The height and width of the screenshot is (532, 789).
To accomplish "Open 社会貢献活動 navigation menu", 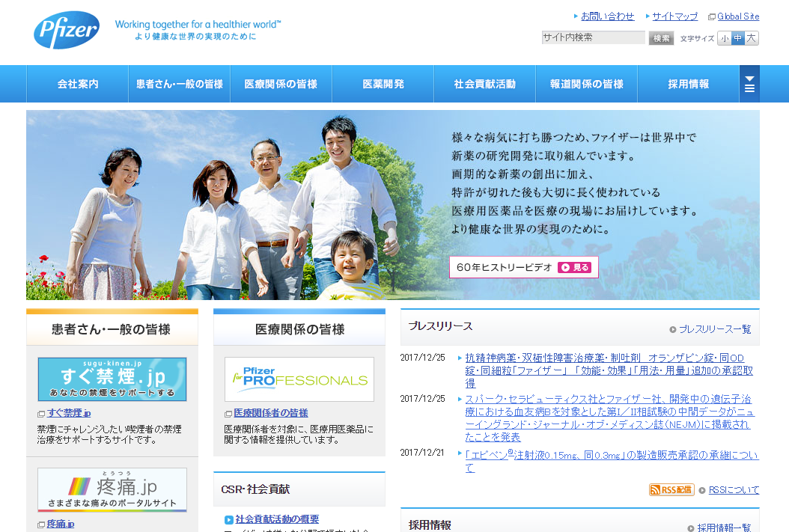I will pos(484,84).
